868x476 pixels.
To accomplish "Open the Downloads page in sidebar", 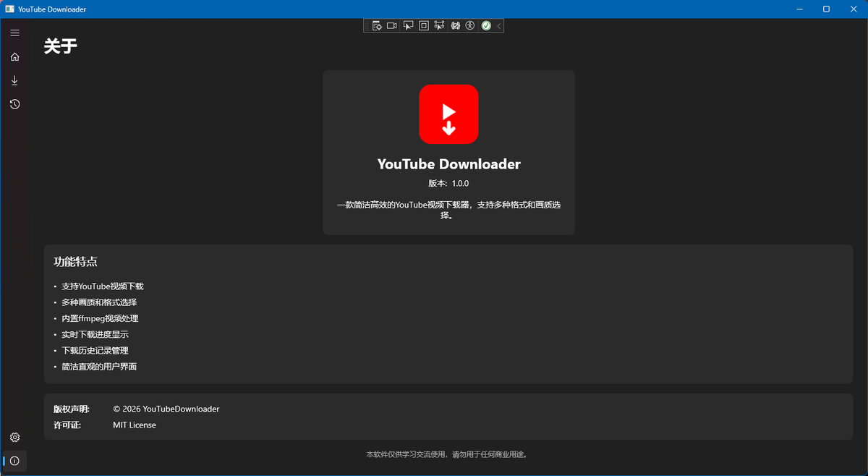I will [14, 80].
